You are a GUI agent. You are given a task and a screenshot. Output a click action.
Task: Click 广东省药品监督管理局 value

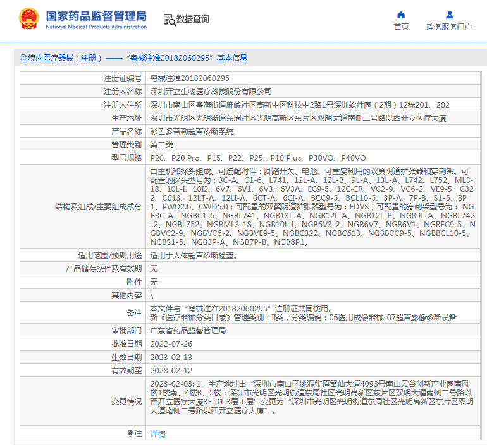pyautogui.click(x=188, y=331)
